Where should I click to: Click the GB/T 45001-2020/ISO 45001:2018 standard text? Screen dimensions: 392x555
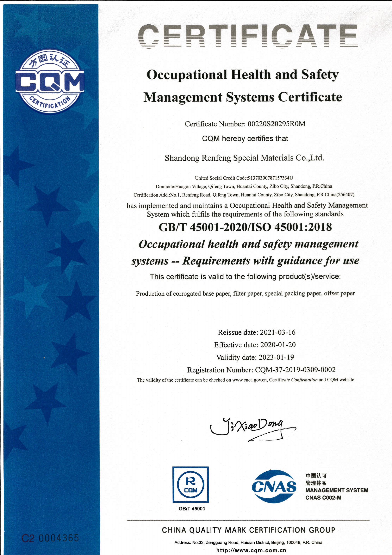[245, 227]
